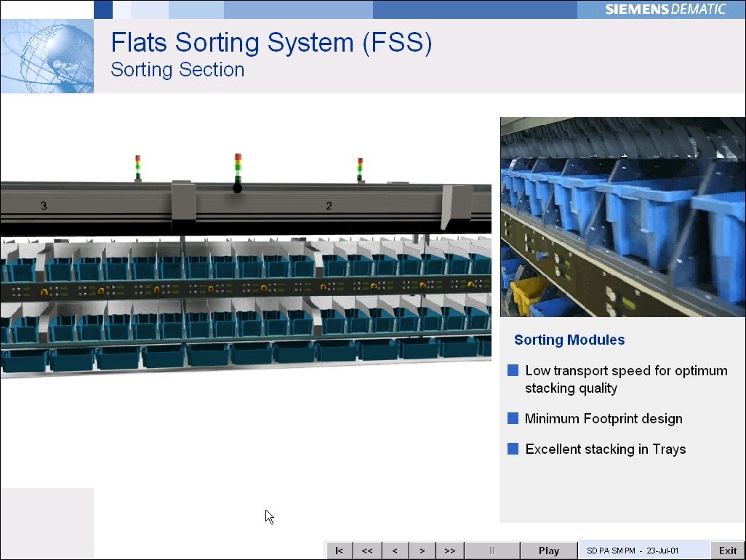Jump to the first slide button
The width and height of the screenshot is (746, 560).
point(340,551)
